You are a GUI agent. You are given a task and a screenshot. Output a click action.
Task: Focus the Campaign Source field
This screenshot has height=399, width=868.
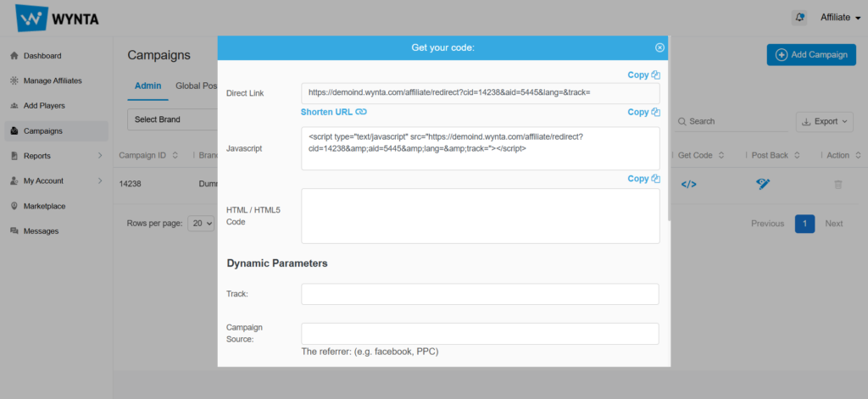480,334
